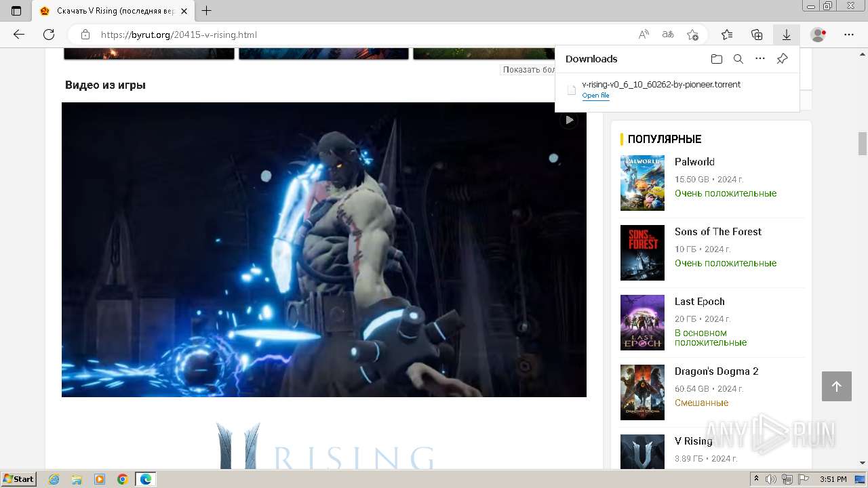Image resolution: width=868 pixels, height=488 pixels.
Task: Toggle Downloads toolbar button
Action: tap(787, 35)
